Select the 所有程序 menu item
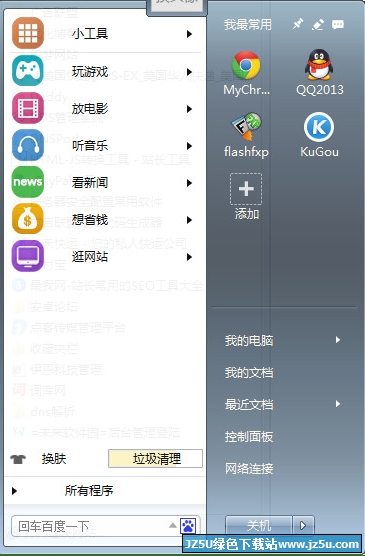365x556 pixels. tap(89, 491)
